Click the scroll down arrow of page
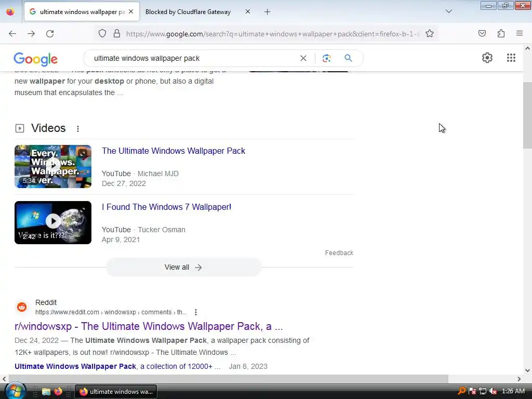 click(527, 370)
